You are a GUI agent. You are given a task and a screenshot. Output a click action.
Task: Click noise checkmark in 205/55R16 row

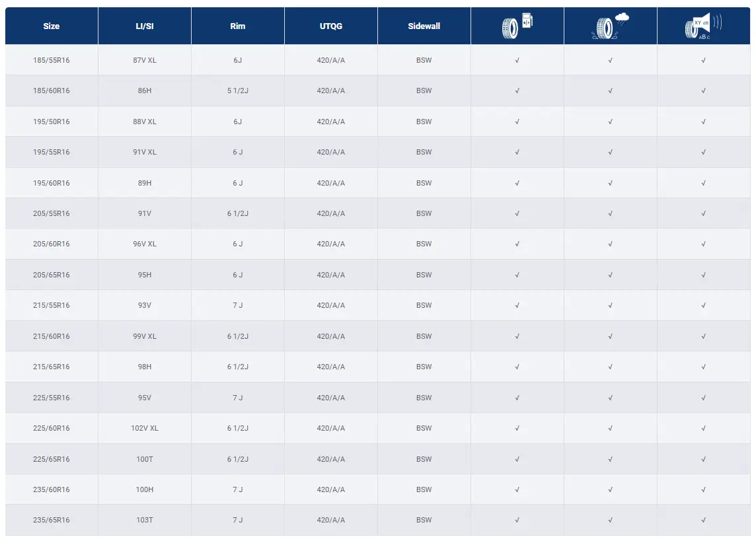pyautogui.click(x=703, y=213)
